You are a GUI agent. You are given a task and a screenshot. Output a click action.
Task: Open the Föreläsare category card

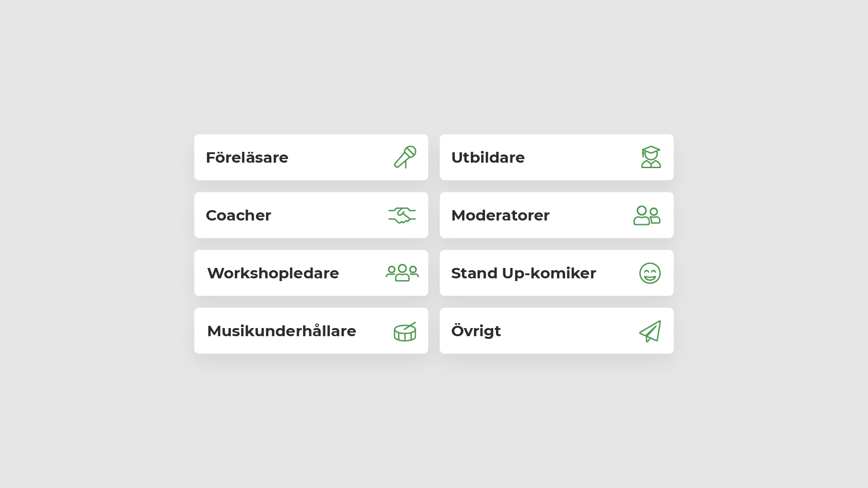point(311,157)
